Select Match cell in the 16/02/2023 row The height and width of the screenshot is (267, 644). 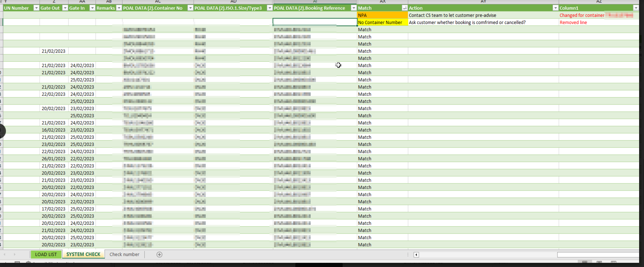(382, 130)
